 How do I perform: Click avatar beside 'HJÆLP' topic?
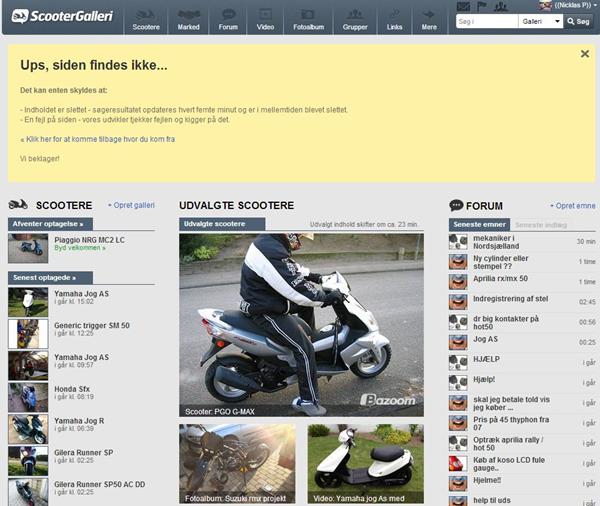click(458, 363)
